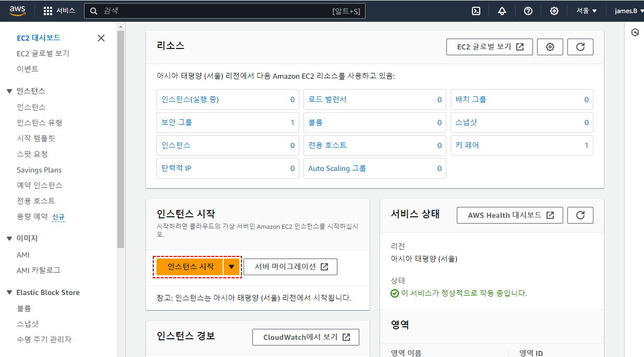Collapse the 이미지 sidebar section
Viewport: 644px width, 357px height.
tap(9, 239)
